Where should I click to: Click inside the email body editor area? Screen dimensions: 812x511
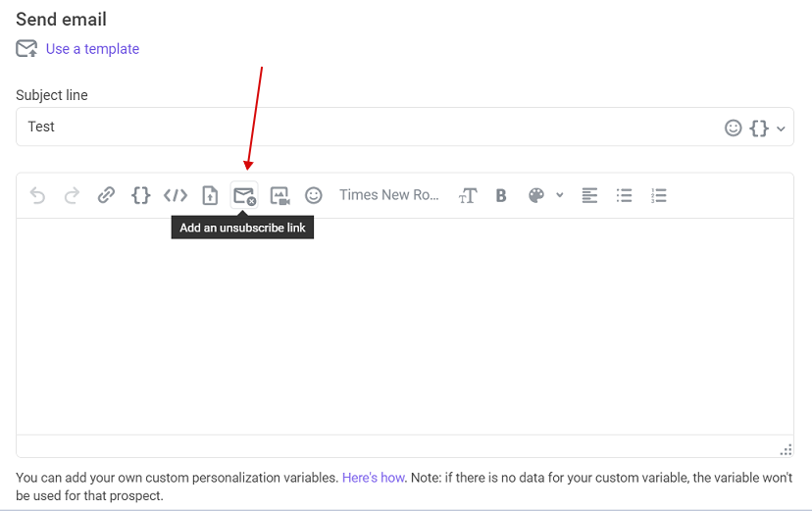tap(404, 327)
